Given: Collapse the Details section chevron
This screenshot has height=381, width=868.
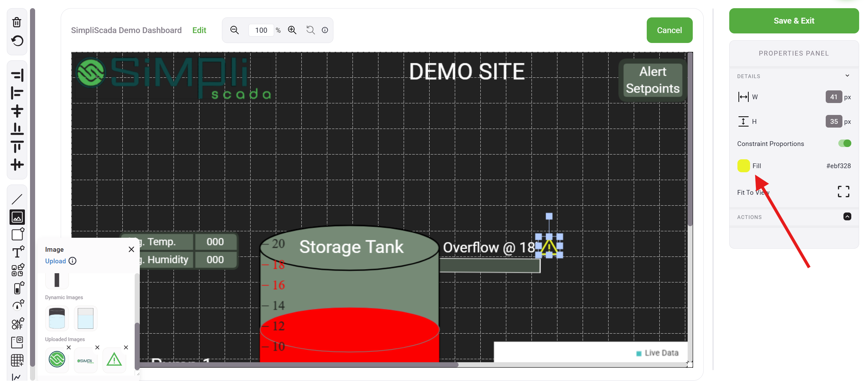Looking at the screenshot, I should (847, 76).
